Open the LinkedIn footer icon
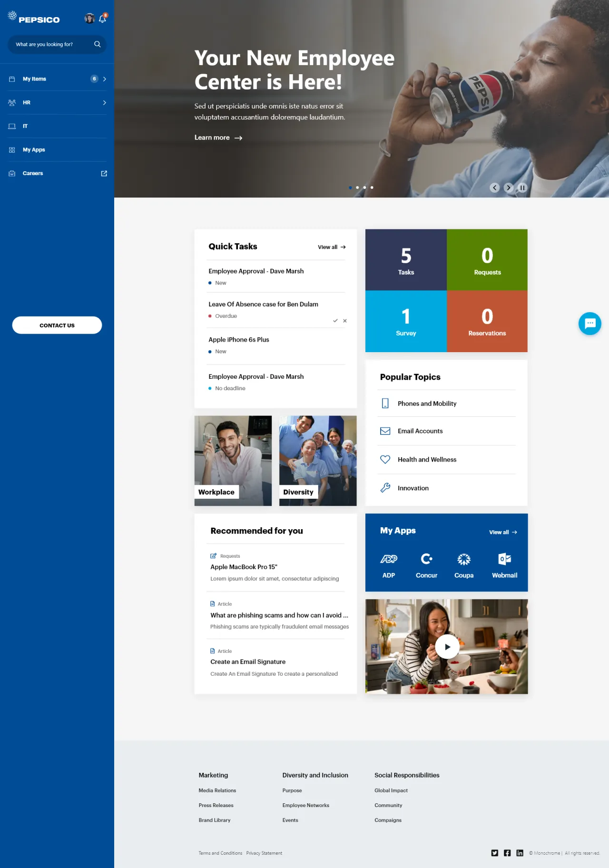The image size is (609, 868). coord(520,853)
